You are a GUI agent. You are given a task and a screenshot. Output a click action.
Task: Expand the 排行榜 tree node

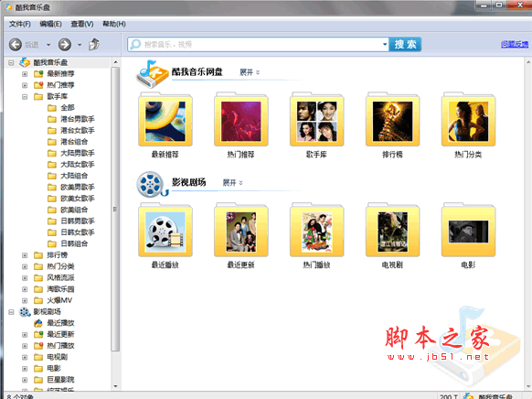25,255
